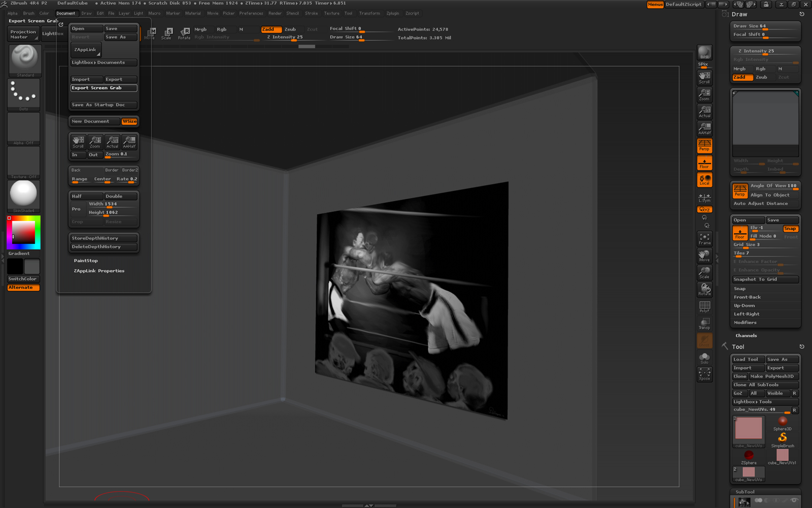The height and width of the screenshot is (508, 812).
Task: Open the Dots stroke selector
Action: 24,94
